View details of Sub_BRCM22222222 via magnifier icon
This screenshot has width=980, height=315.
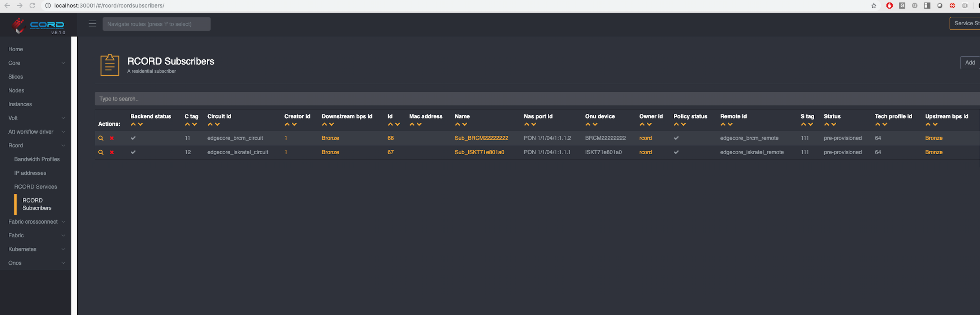coord(101,138)
